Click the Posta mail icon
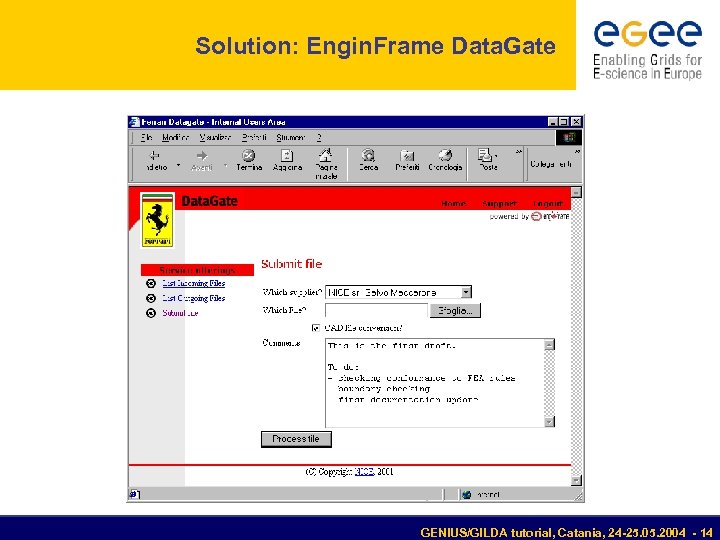Viewport: 720px width, 540px height. click(x=487, y=155)
